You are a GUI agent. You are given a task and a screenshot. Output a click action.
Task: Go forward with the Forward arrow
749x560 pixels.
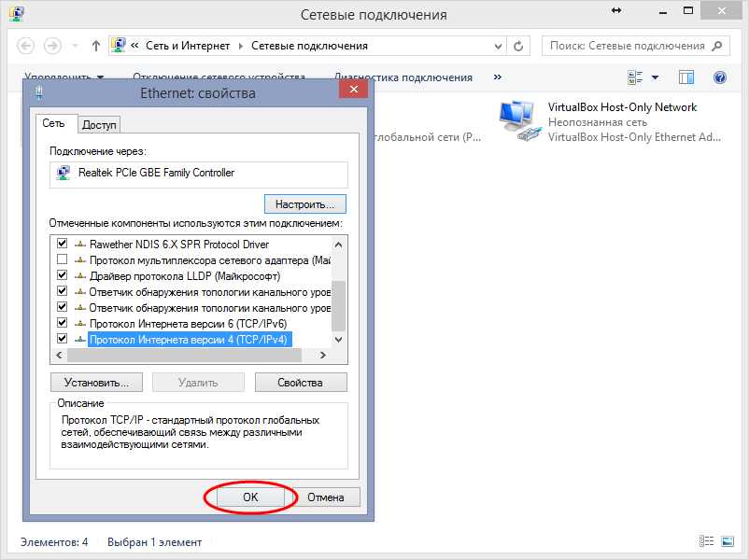pyautogui.click(x=52, y=46)
